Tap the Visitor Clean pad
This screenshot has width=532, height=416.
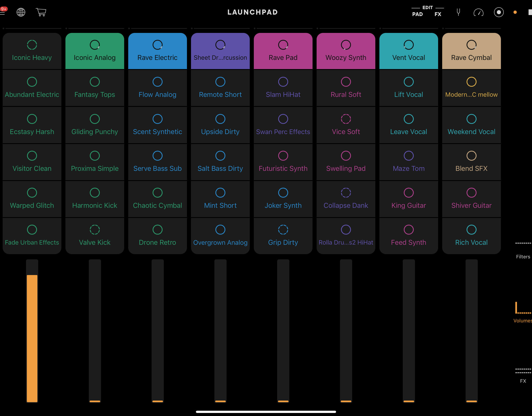click(32, 162)
